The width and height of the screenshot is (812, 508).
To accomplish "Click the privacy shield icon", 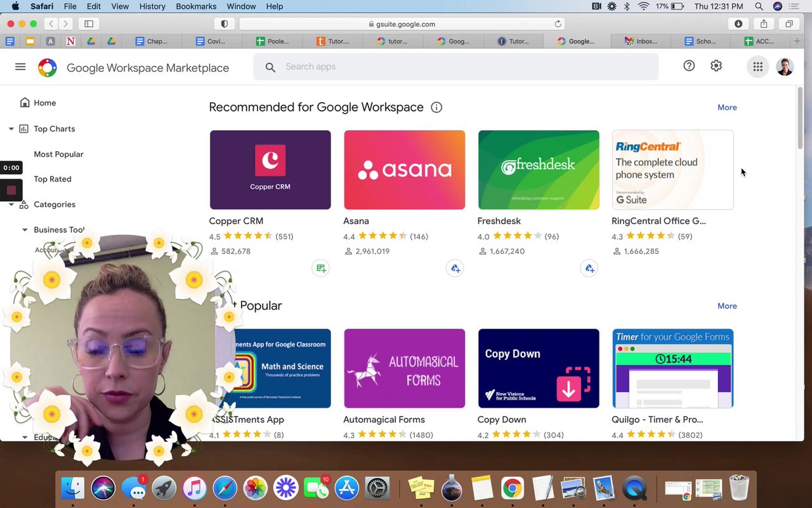I will 224,24.
